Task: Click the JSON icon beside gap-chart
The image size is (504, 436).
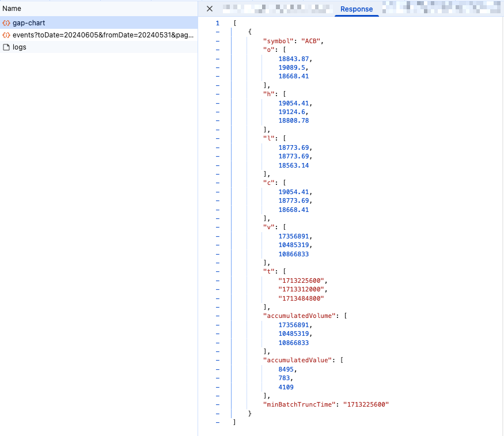Action: (x=6, y=23)
